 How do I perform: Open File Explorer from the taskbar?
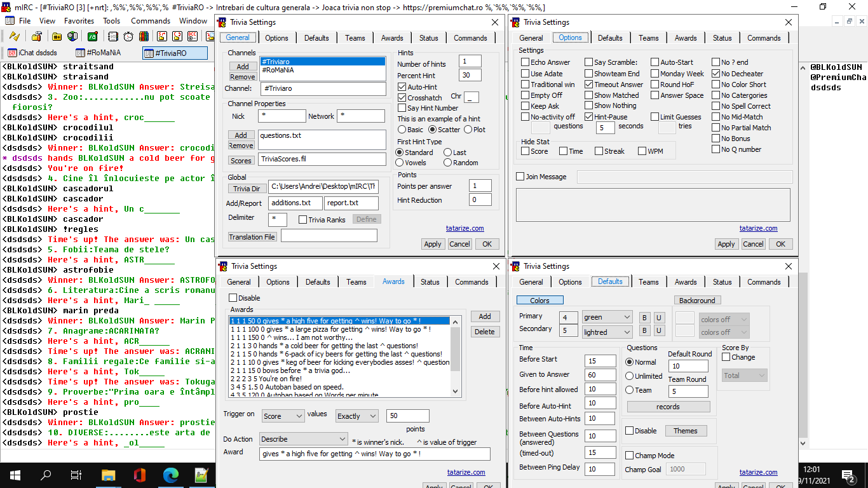pyautogui.click(x=108, y=475)
